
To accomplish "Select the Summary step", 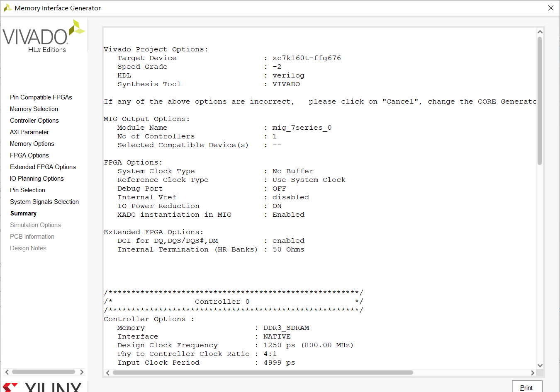I will point(23,213).
